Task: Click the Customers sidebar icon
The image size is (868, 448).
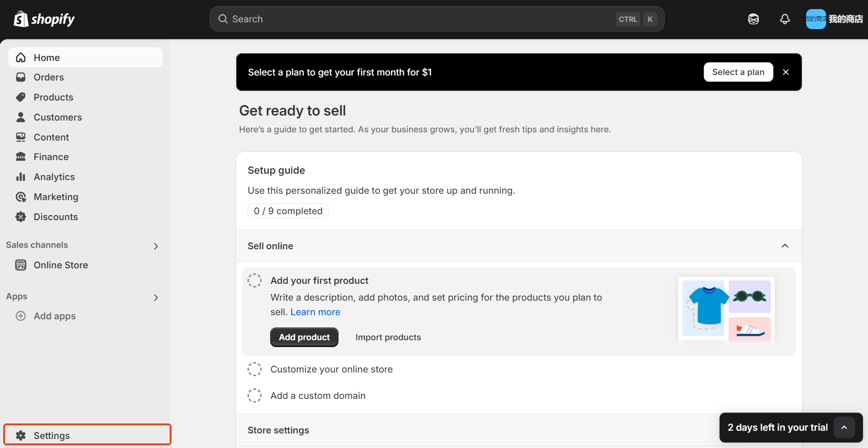Action: click(x=21, y=117)
